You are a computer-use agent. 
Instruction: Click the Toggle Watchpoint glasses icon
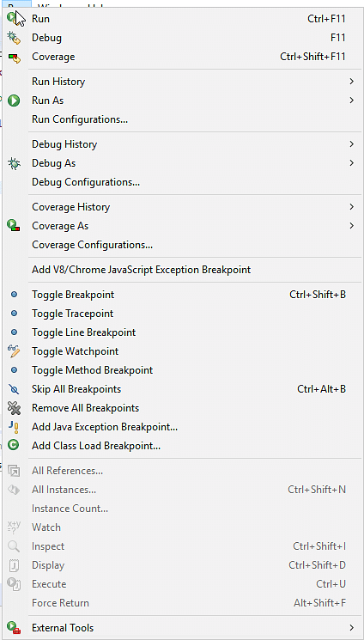click(x=14, y=351)
